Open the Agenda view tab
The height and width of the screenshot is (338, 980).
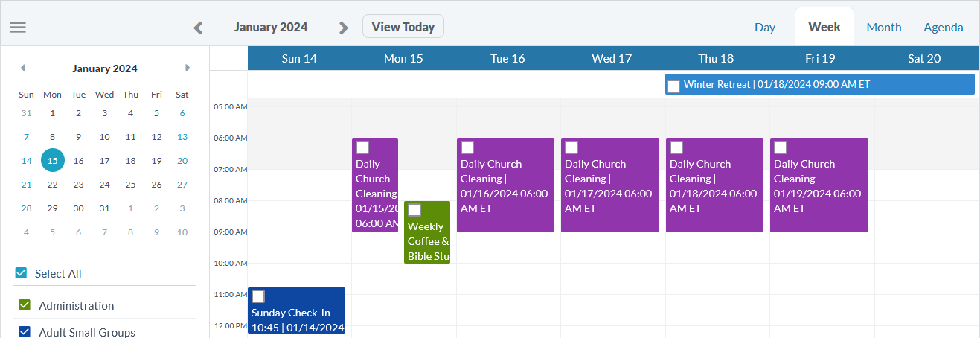(x=943, y=28)
